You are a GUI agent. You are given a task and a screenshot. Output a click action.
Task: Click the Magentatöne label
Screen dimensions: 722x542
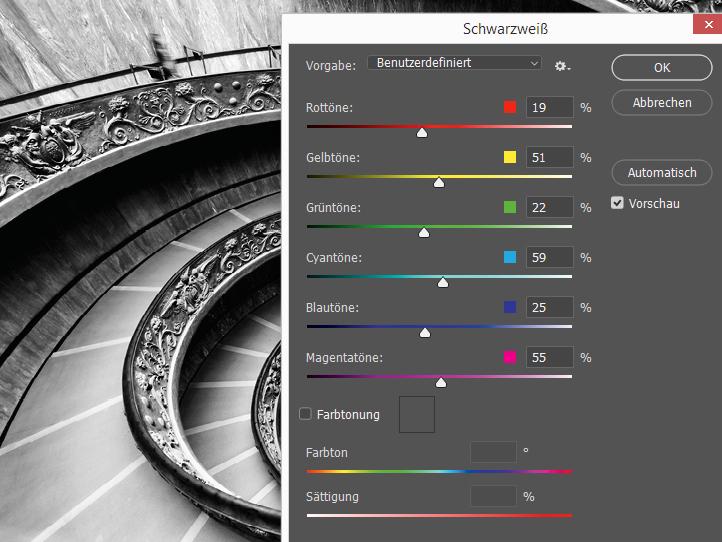tap(344, 357)
